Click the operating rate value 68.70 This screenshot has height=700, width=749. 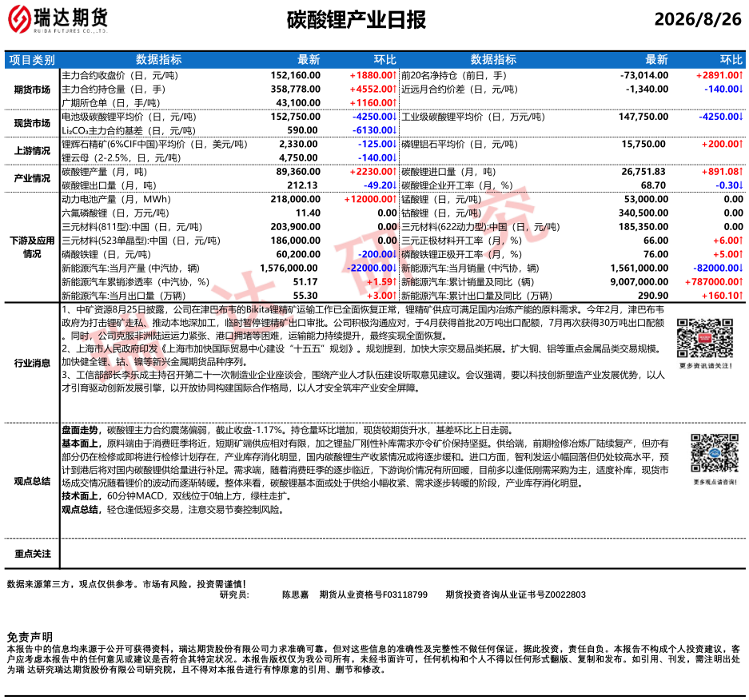(653, 185)
